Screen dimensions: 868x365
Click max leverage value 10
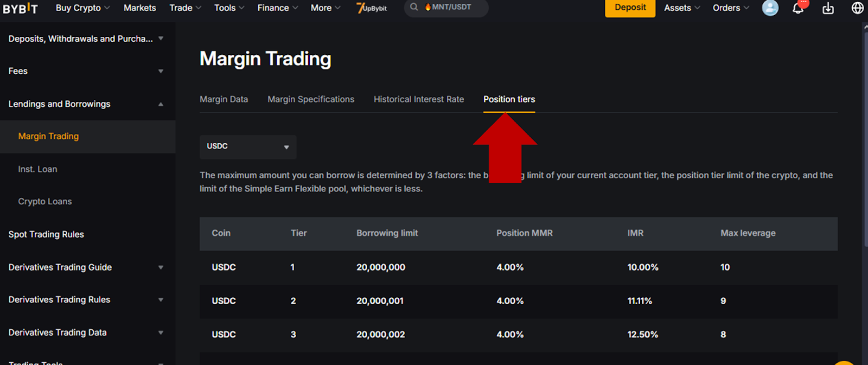725,267
